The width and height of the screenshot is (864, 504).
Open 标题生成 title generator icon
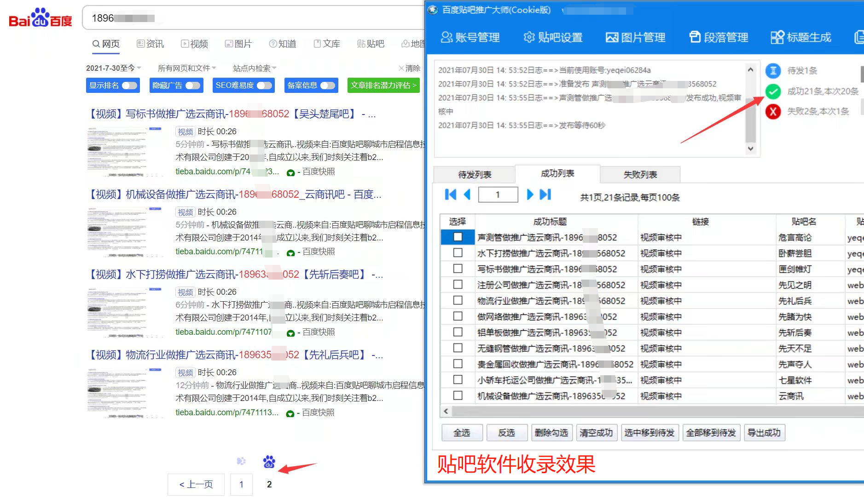coord(777,37)
